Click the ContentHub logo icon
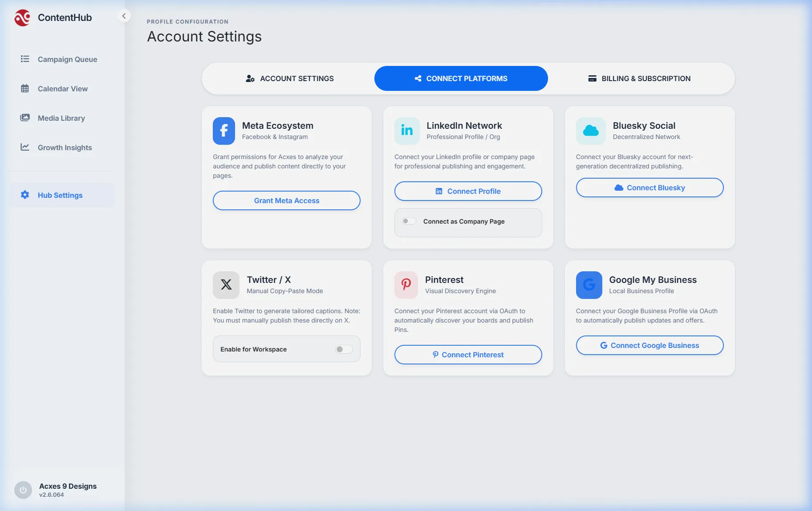This screenshot has height=511, width=812. [22, 18]
